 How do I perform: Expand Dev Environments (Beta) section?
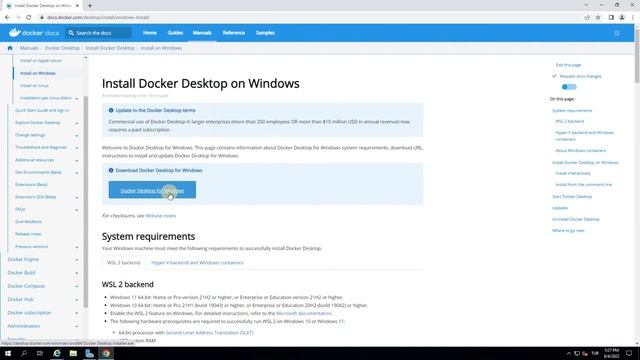point(76,173)
